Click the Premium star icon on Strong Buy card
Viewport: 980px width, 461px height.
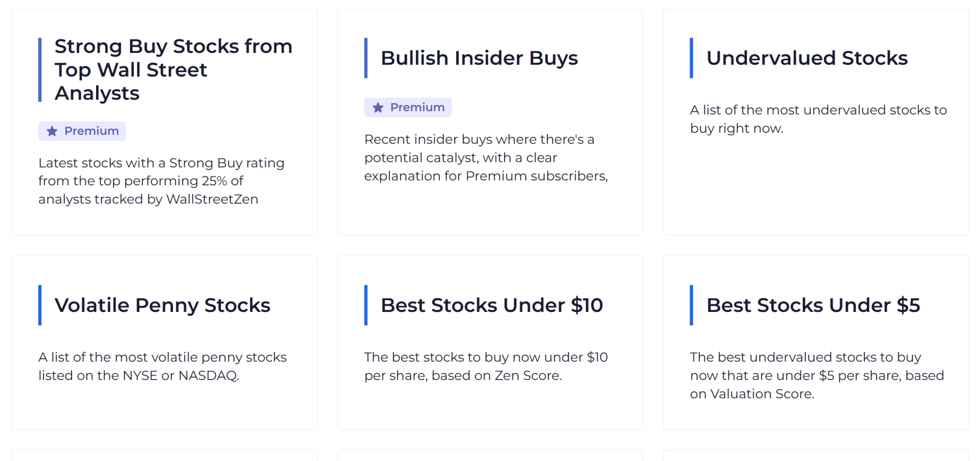pyautogui.click(x=52, y=131)
